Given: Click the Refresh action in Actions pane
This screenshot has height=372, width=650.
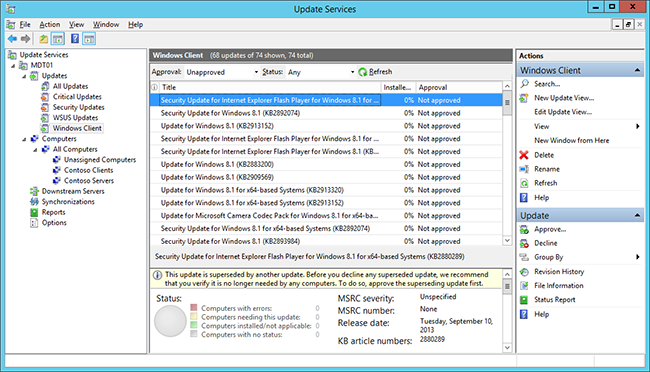Looking at the screenshot, I should pyautogui.click(x=546, y=183).
